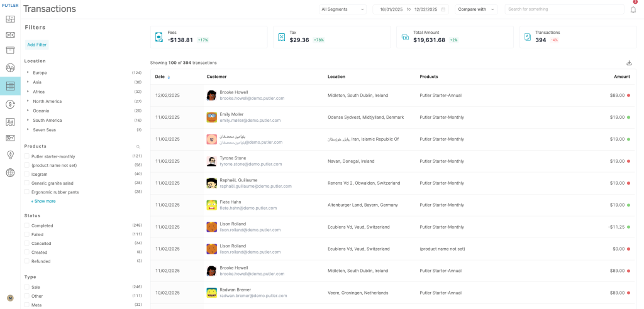644x309 pixels.
Task: Open the Audience chart sidebar icon
Action: pyautogui.click(x=10, y=122)
